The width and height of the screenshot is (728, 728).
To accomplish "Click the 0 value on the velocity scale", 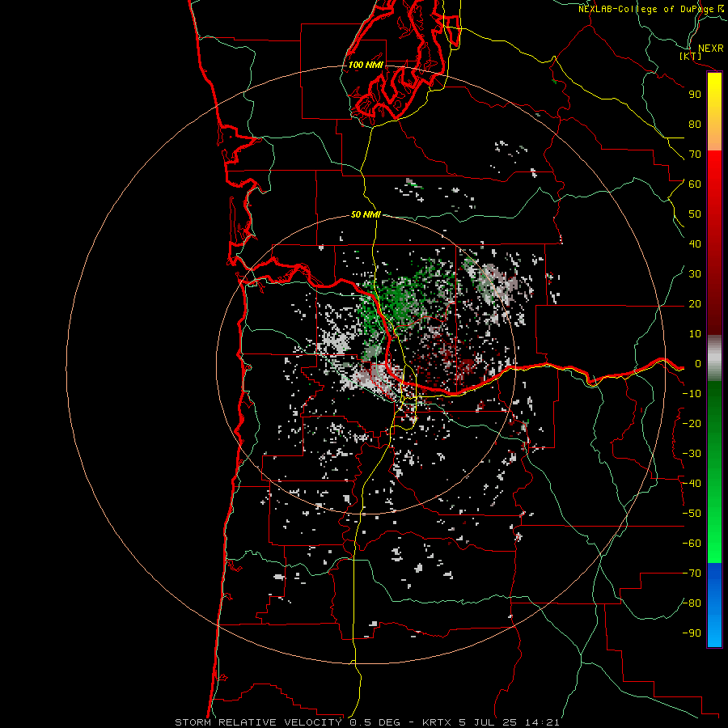I will [x=698, y=364].
